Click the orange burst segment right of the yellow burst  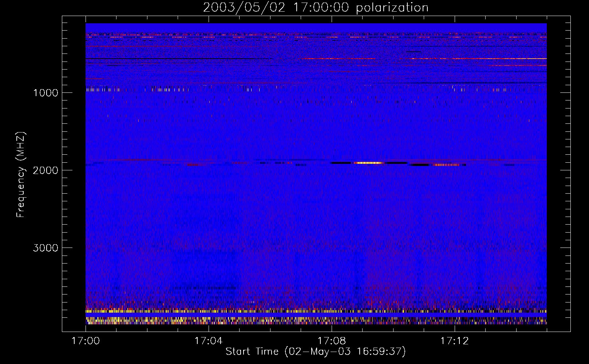pos(446,165)
